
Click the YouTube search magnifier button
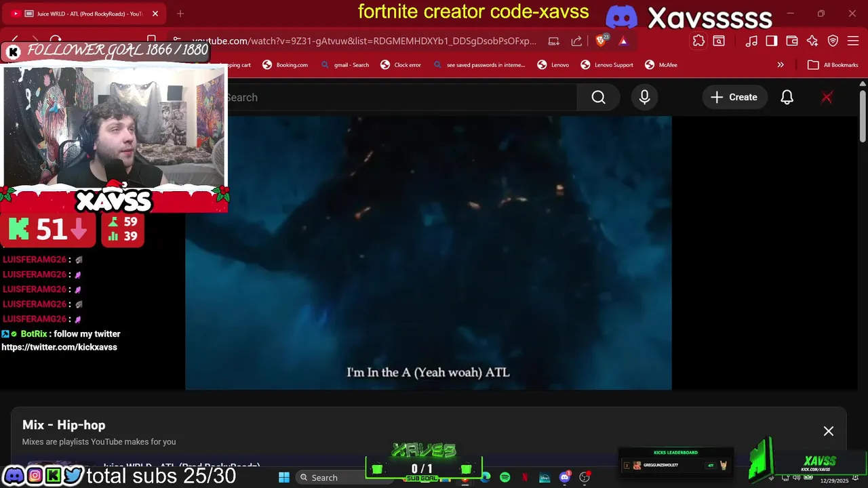coord(598,98)
